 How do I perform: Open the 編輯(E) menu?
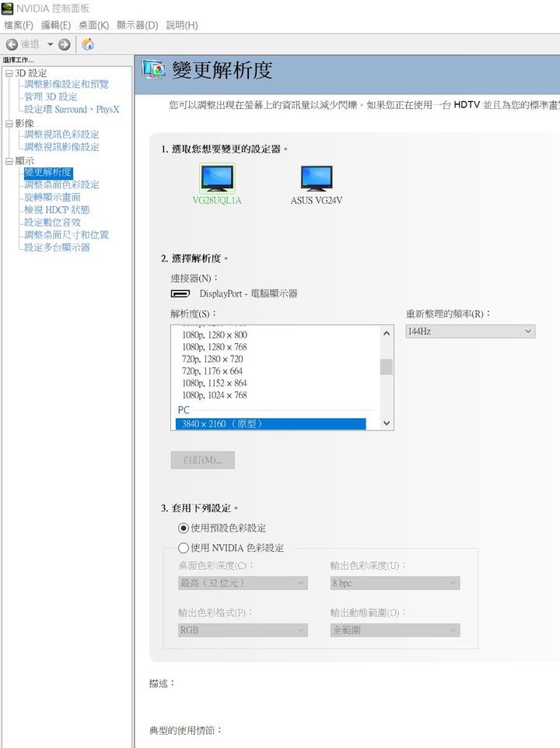56,25
